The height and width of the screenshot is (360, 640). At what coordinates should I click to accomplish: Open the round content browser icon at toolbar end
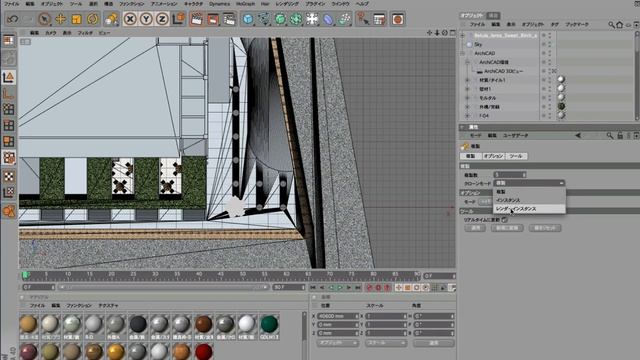pos(398,19)
